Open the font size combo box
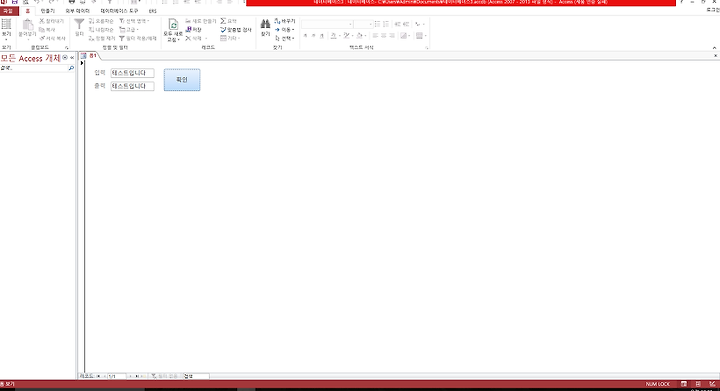Image resolution: width=720 pixels, height=391 pixels. pos(363,24)
